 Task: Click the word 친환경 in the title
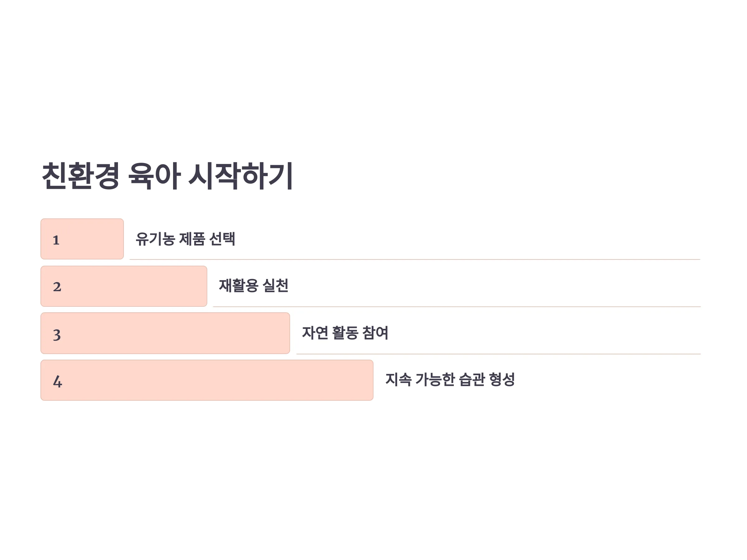81,176
